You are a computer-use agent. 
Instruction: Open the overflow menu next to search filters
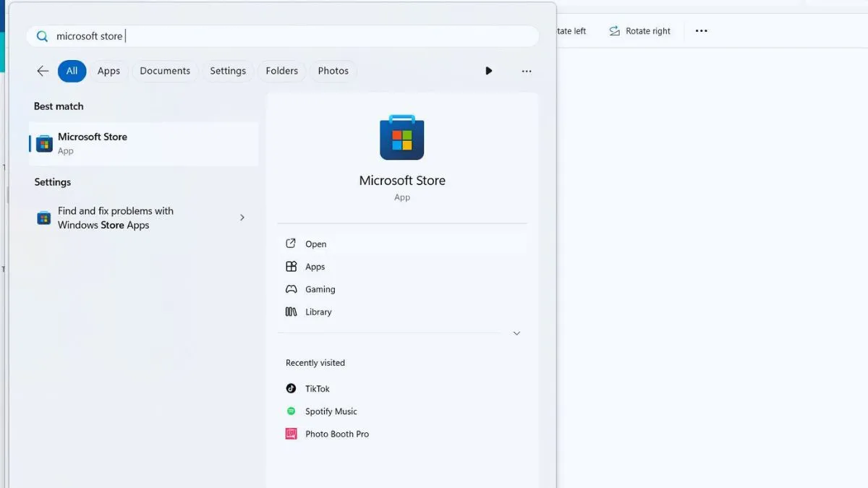[526, 71]
